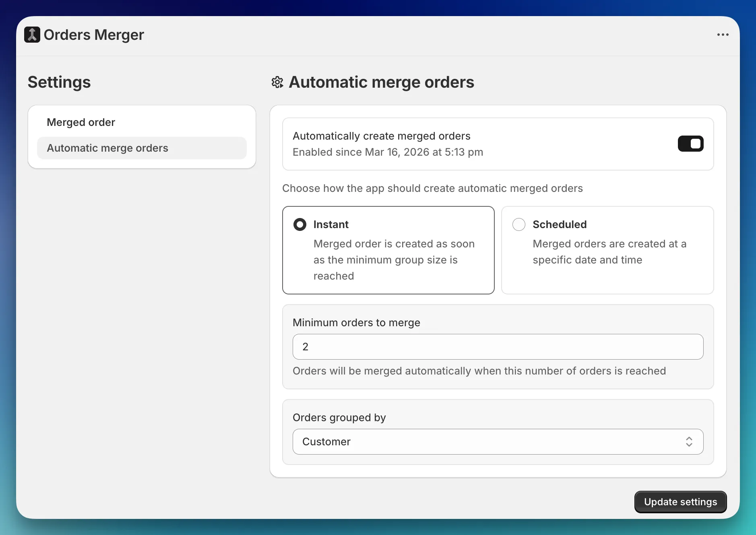
Task: Click the Automatic merge orders heading
Action: [x=381, y=82]
